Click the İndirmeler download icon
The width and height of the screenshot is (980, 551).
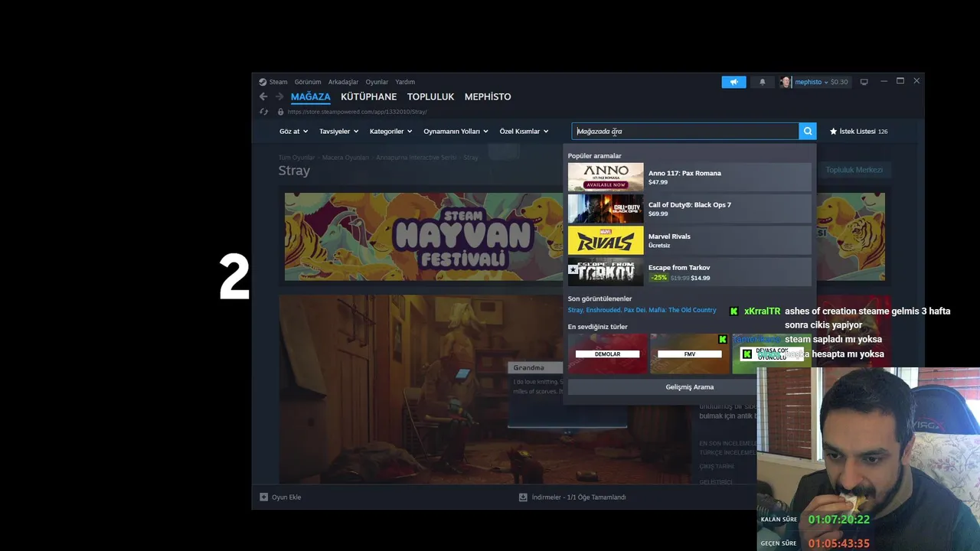(523, 497)
